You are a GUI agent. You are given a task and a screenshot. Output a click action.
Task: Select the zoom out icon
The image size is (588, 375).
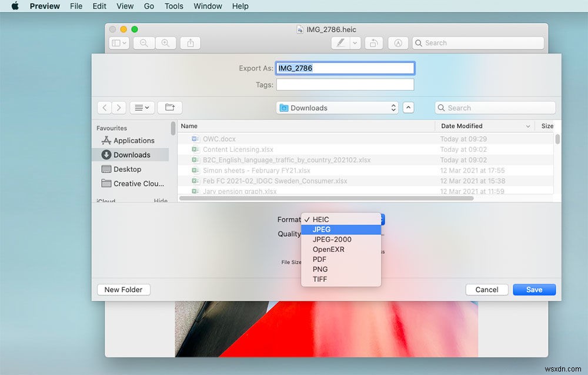coord(144,42)
